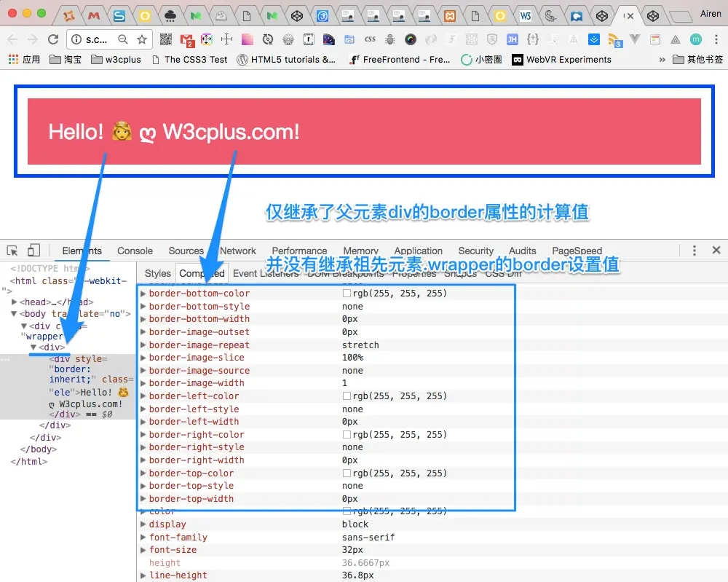Show more bookmarks with » chevron
The image size is (728, 582).
pos(662,60)
